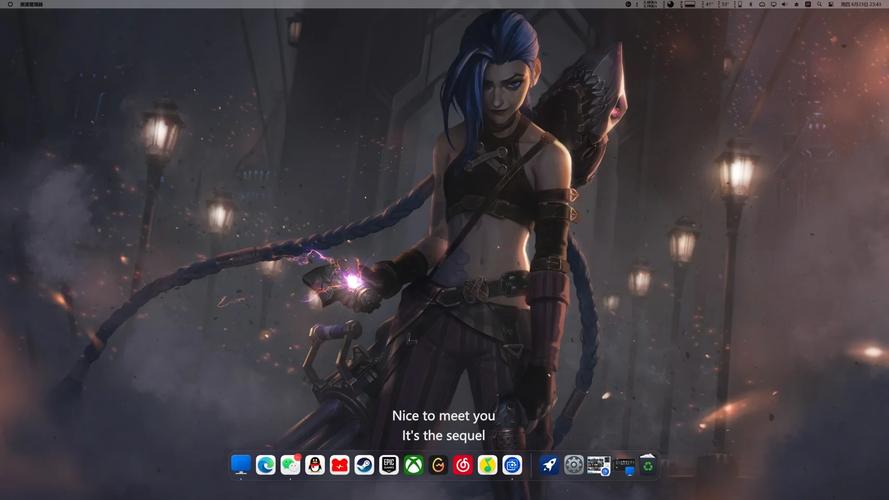This screenshot has height=500, width=889.
Task: Open NetEase Cloud Music red icon
Action: [x=463, y=465]
